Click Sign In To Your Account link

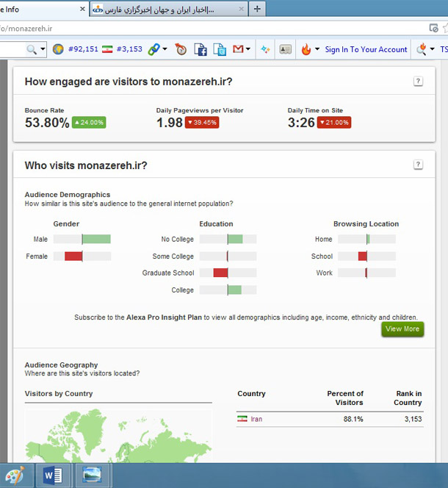pos(366,49)
